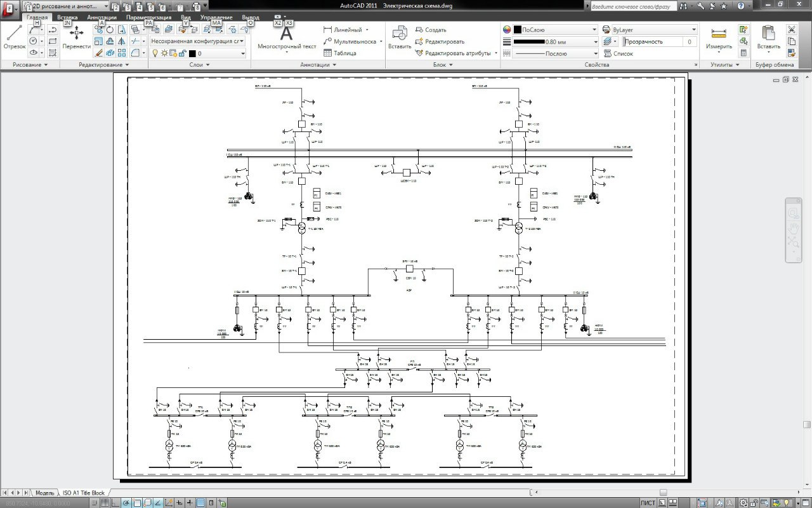
Task: Expand the Рисование panel
Action: (30, 65)
